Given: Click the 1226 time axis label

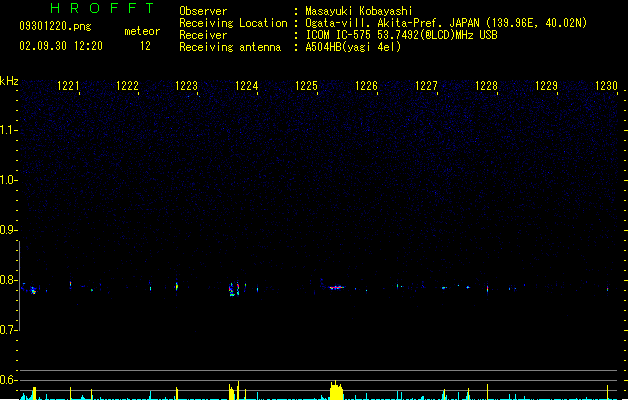Looking at the screenshot, I should 367,86.
